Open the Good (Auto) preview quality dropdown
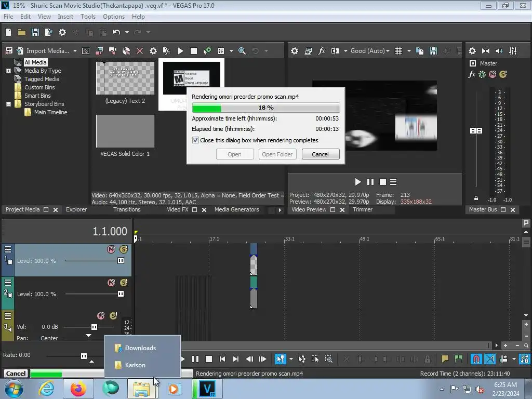 [370, 51]
